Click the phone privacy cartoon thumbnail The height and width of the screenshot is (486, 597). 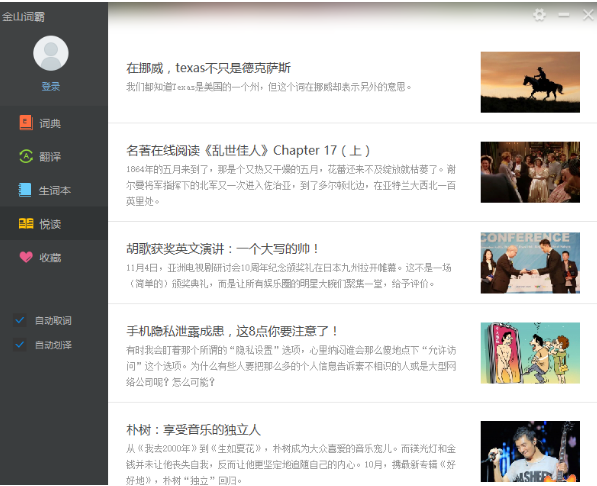click(530, 353)
